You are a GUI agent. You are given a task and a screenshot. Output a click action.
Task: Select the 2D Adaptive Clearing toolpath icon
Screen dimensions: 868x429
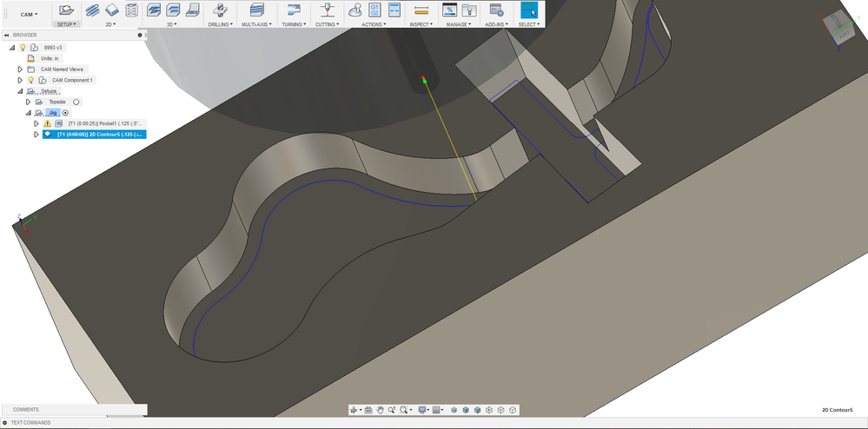tap(92, 10)
